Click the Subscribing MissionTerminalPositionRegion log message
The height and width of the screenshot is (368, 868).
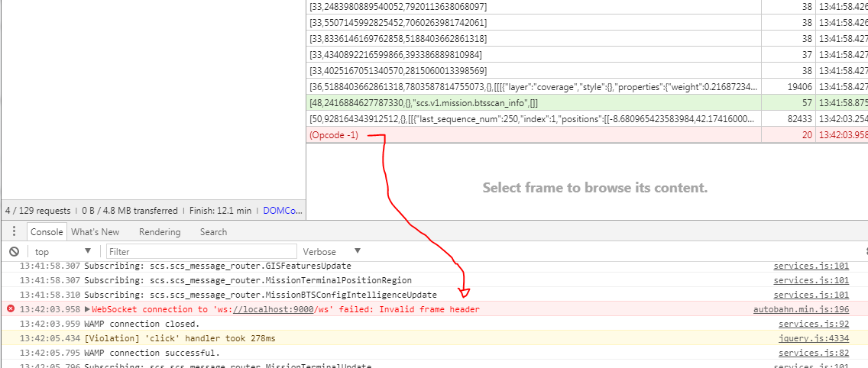248,280
